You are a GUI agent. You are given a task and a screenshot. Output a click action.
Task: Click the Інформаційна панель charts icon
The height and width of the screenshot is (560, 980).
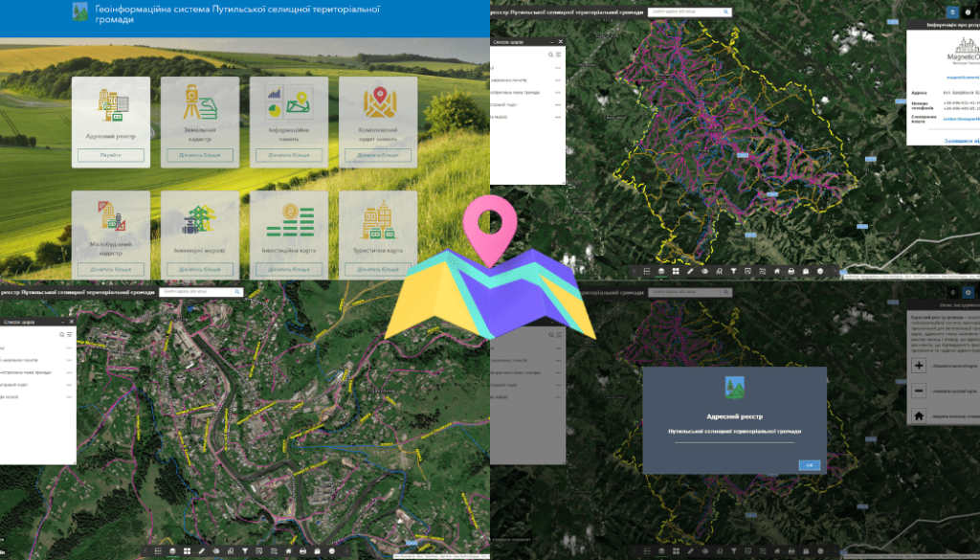click(x=289, y=102)
